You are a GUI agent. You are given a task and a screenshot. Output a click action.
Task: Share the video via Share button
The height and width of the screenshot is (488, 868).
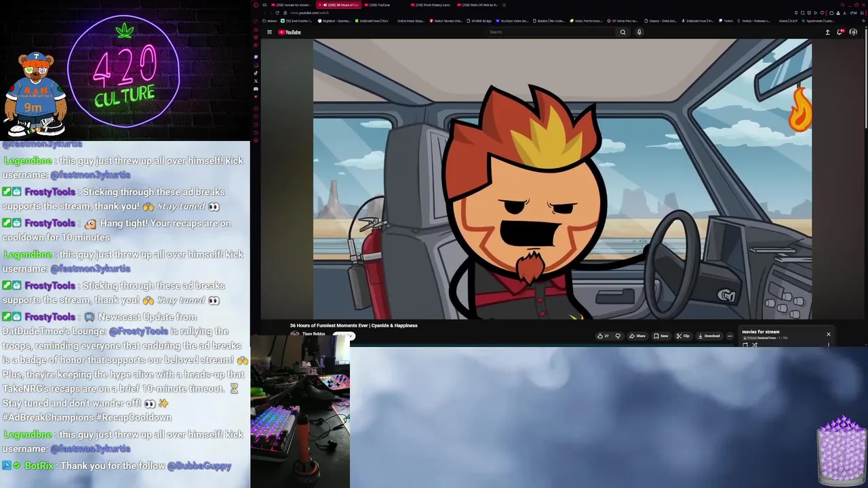pos(637,335)
